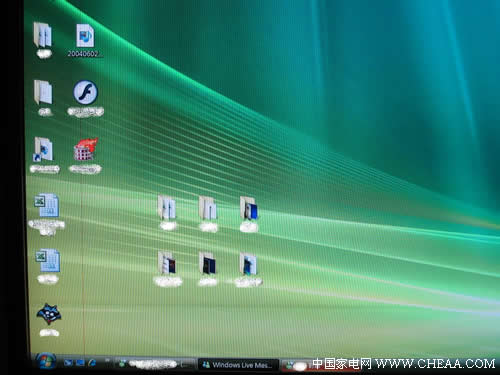
Task: Launch Internet Explorer from Quick Launch
Action: [x=92, y=363]
